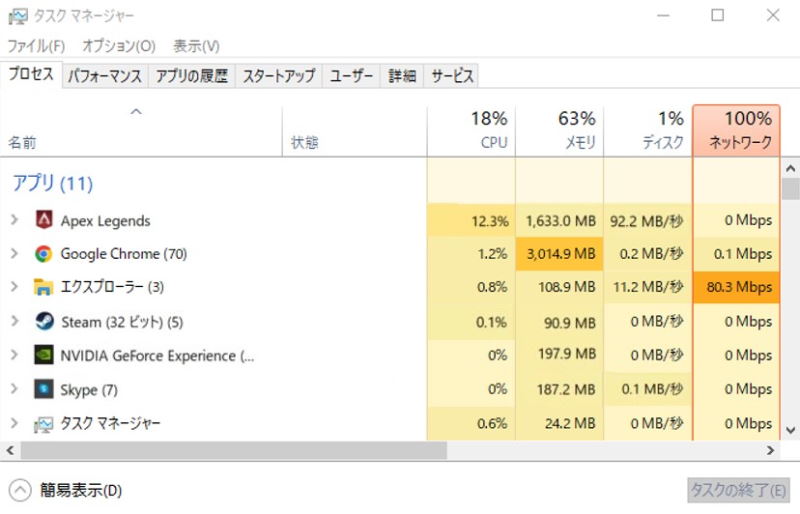This screenshot has width=800, height=514.
Task: Switch to the スタートアップ tab
Action: [279, 76]
